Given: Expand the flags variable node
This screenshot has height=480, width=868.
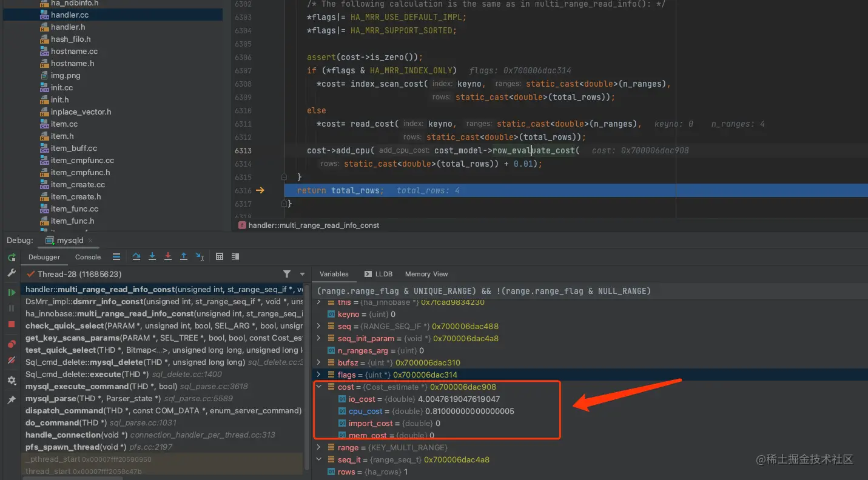Looking at the screenshot, I should (x=319, y=375).
